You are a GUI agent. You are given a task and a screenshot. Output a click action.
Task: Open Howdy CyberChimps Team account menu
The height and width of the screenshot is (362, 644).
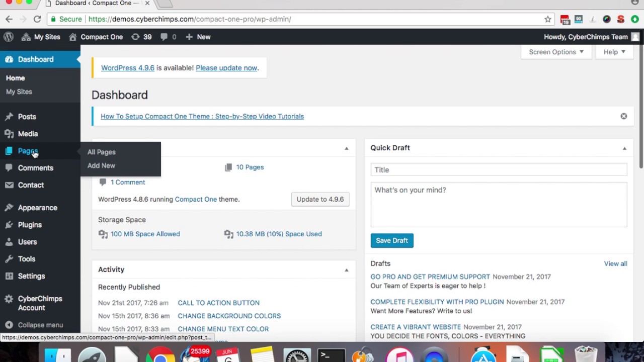click(591, 37)
